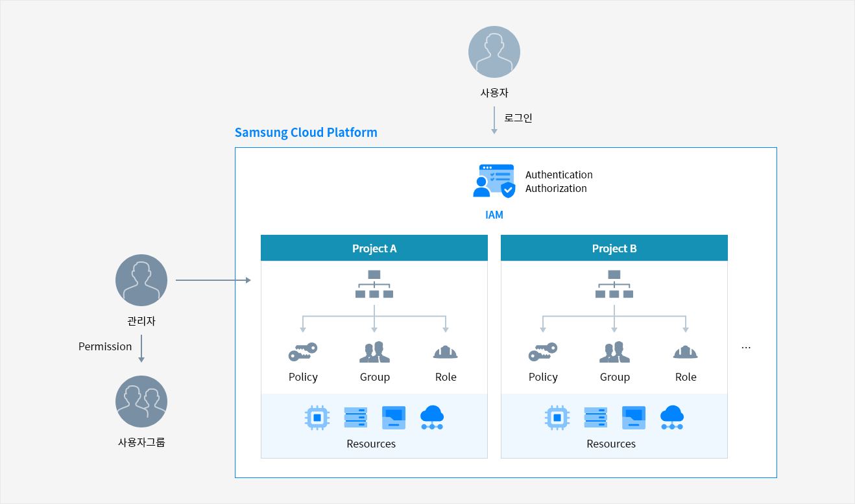Click the storage box resource icon in Project A
The image size is (855, 504).
(394, 418)
